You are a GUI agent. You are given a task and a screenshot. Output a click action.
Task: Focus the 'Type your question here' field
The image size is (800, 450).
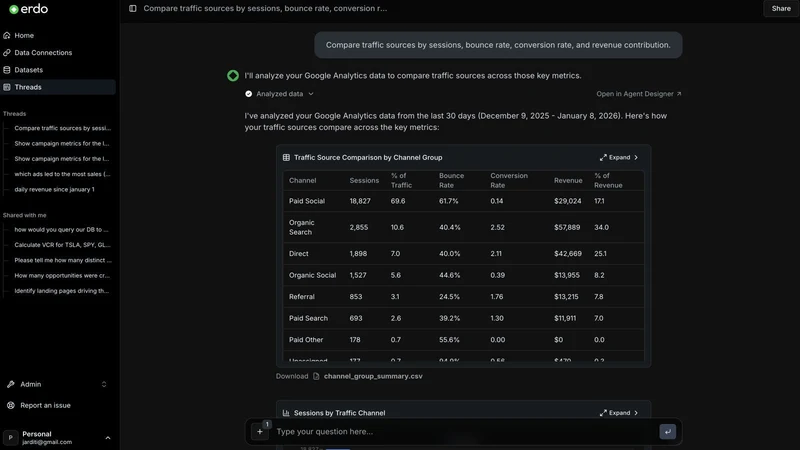click(x=464, y=432)
